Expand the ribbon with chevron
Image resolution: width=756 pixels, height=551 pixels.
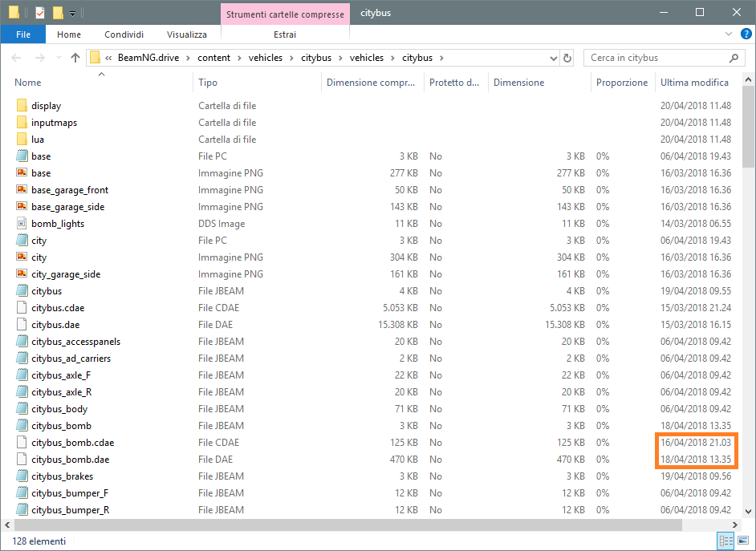(x=729, y=34)
